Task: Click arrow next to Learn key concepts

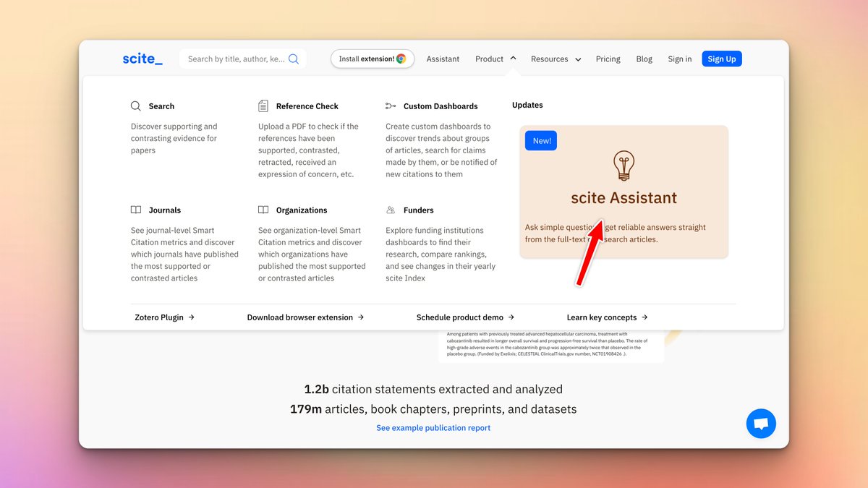Action: pyautogui.click(x=644, y=317)
